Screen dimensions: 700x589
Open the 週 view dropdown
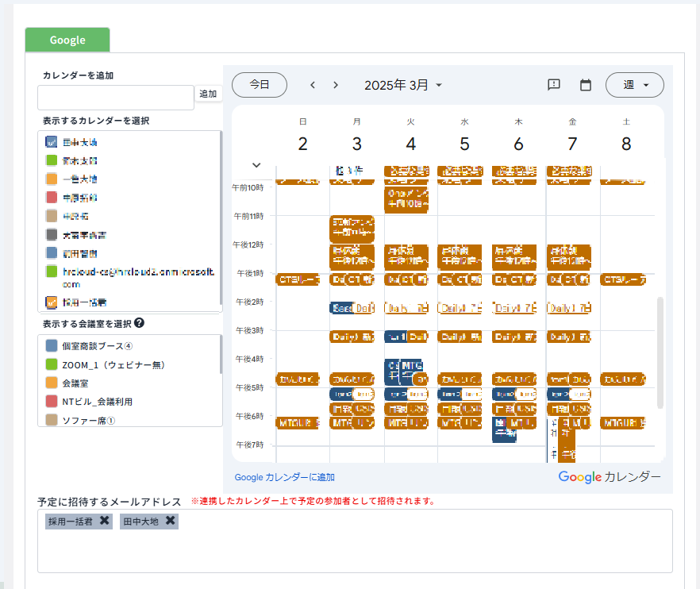point(634,85)
